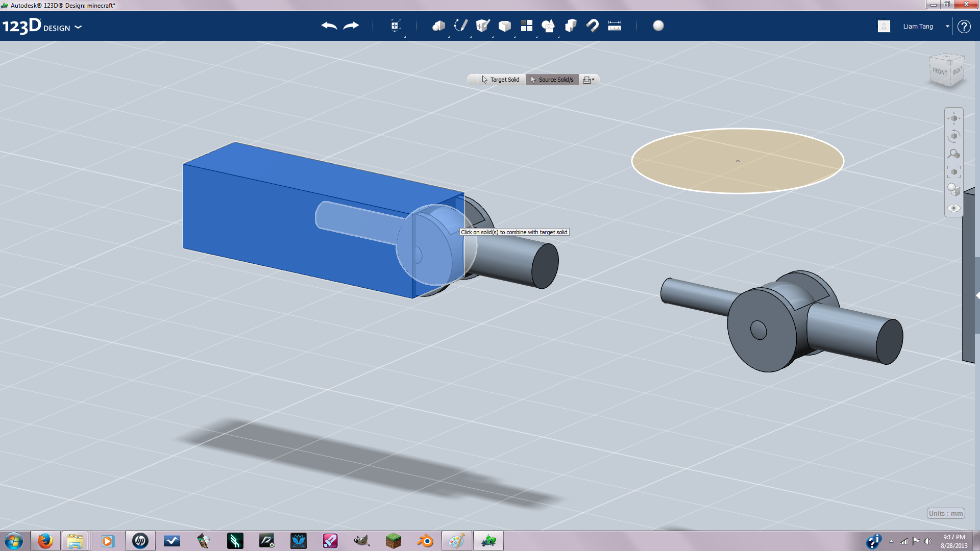Open the Construct tool

(482, 26)
